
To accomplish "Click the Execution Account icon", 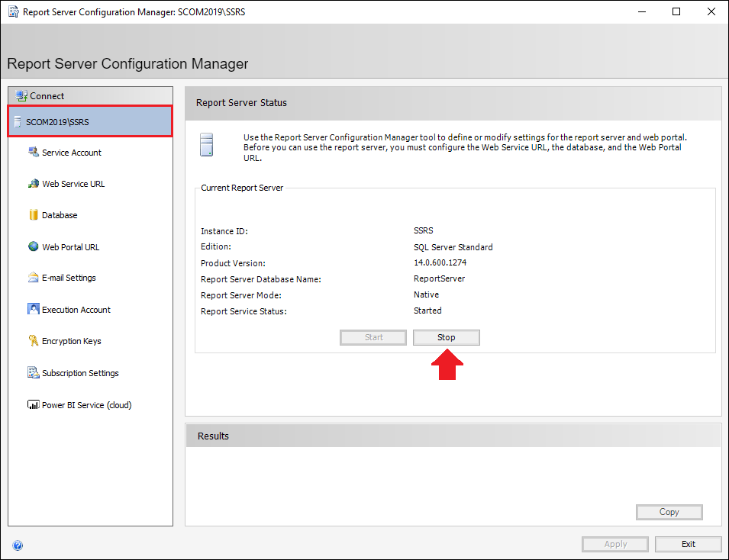I will coord(34,309).
